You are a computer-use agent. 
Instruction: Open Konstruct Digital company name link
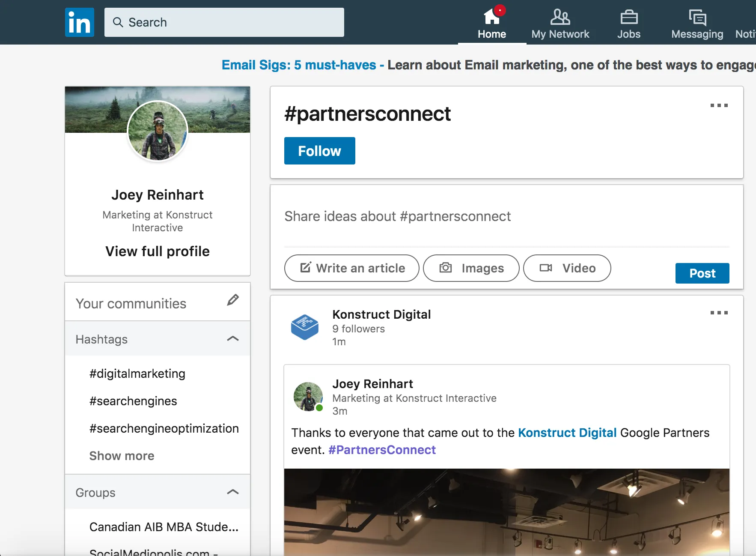point(382,314)
